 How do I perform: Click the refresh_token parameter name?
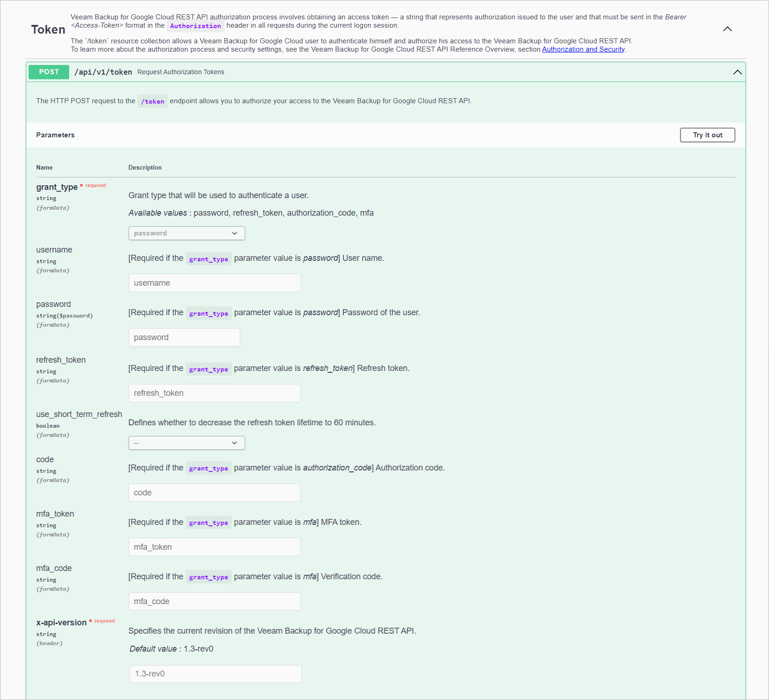(61, 360)
